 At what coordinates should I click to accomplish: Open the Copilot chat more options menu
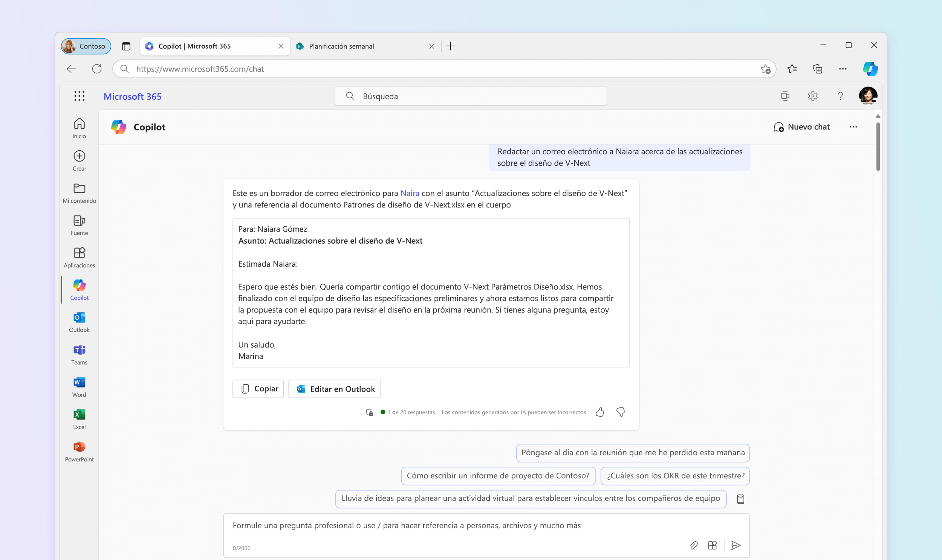click(853, 127)
